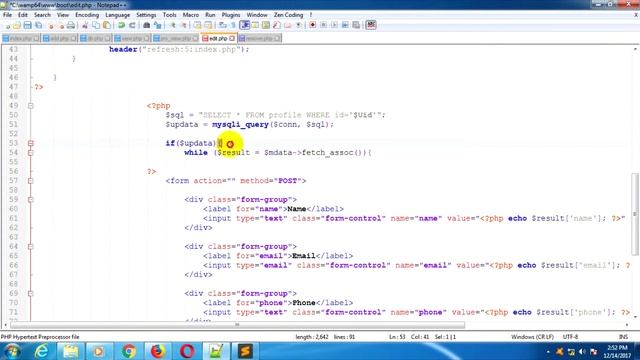This screenshot has height=360, width=640.
Task: Click the horizontal scrollbar thumb
Action: (x=238, y=325)
